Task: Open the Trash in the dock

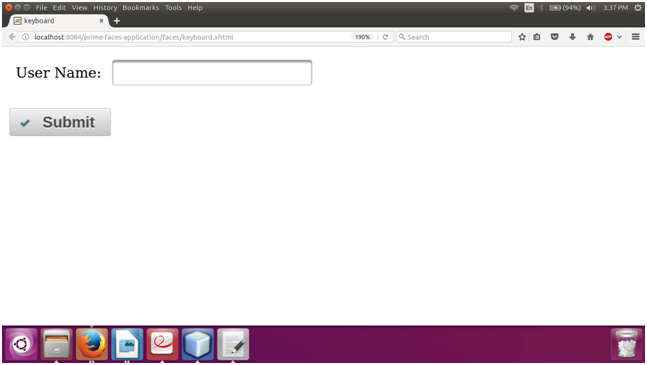Action: (626, 344)
